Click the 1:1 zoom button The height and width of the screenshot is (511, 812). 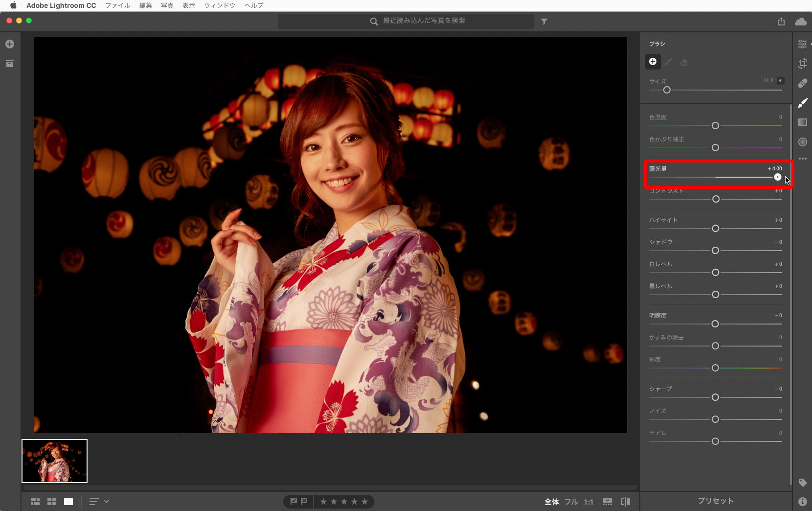coord(588,502)
